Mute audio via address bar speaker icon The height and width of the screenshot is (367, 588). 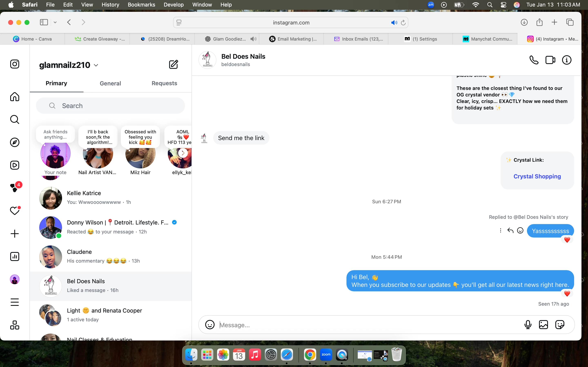coord(394,23)
